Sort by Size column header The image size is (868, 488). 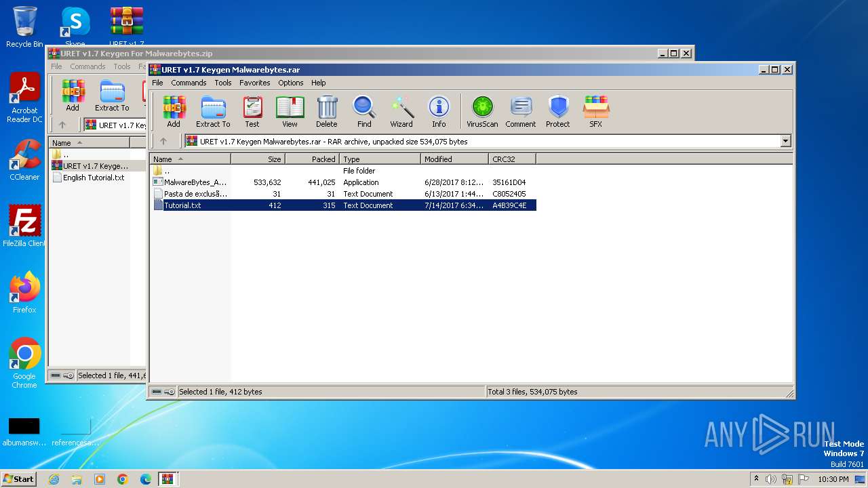tap(258, 159)
